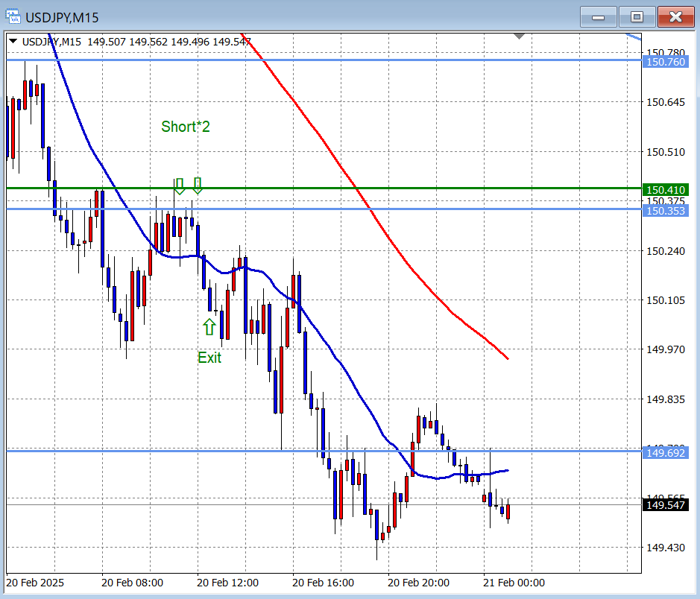Click the 149.692 price level tag
Viewport: 700px width, 599px height.
tap(665, 453)
